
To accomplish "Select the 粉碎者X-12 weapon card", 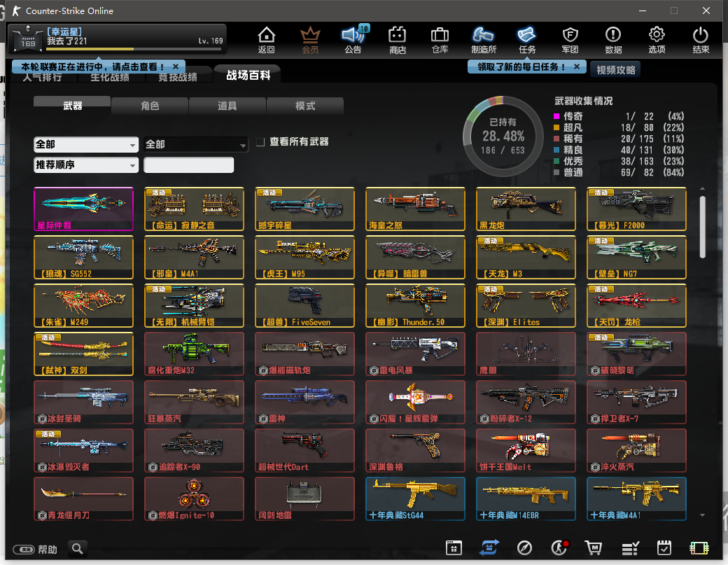I will pyautogui.click(x=526, y=402).
